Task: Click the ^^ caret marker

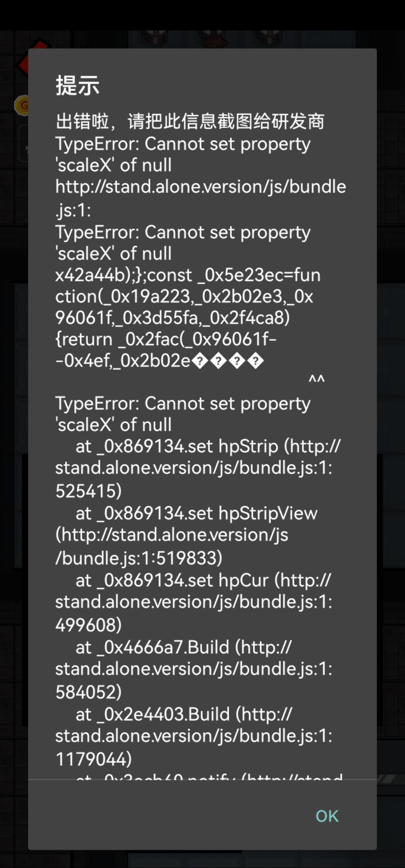Action: (x=316, y=380)
